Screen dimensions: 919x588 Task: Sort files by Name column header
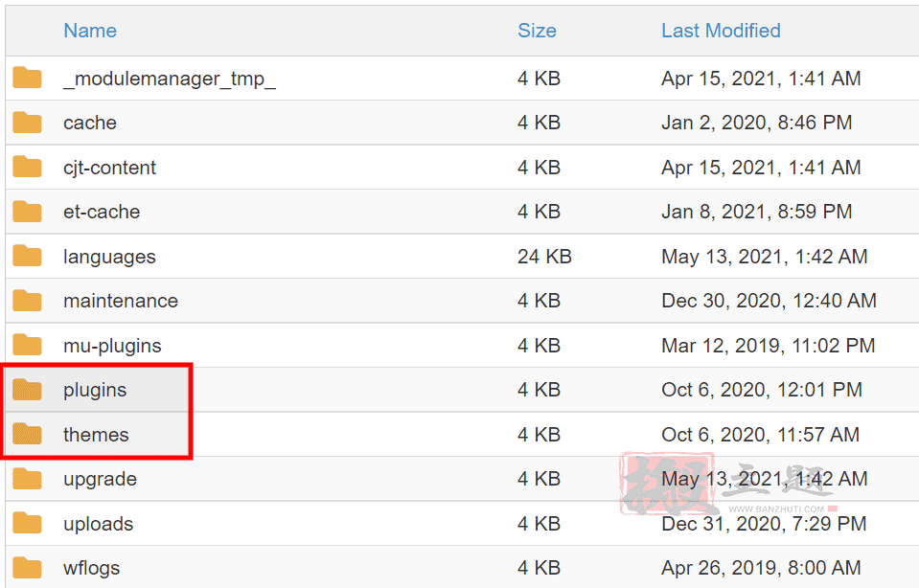(90, 31)
